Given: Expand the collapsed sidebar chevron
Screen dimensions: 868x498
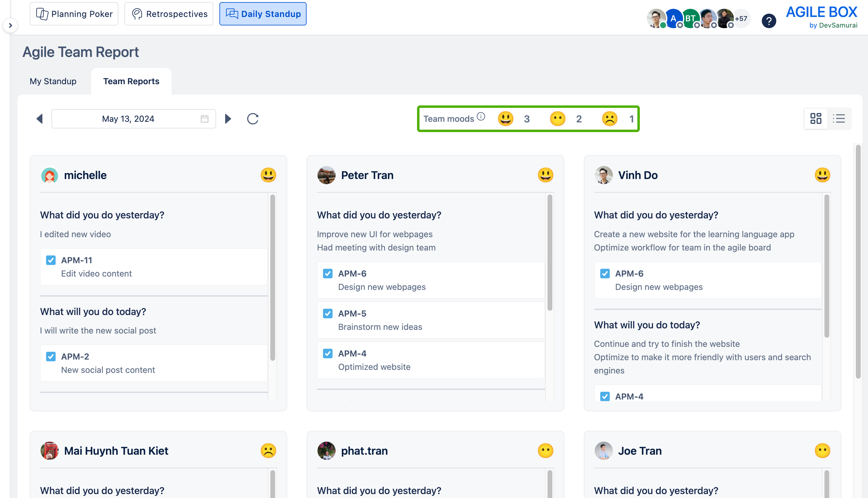Looking at the screenshot, I should pyautogui.click(x=10, y=25).
